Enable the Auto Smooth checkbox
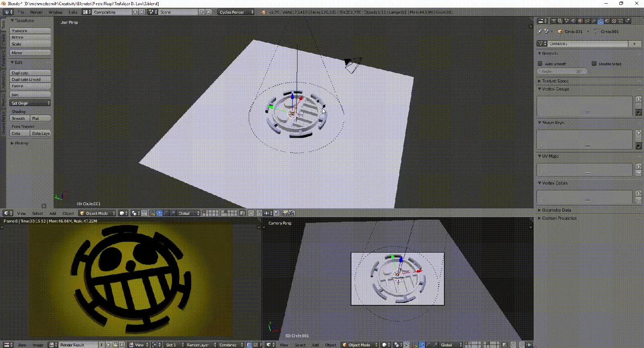The image size is (644, 348). click(x=540, y=64)
